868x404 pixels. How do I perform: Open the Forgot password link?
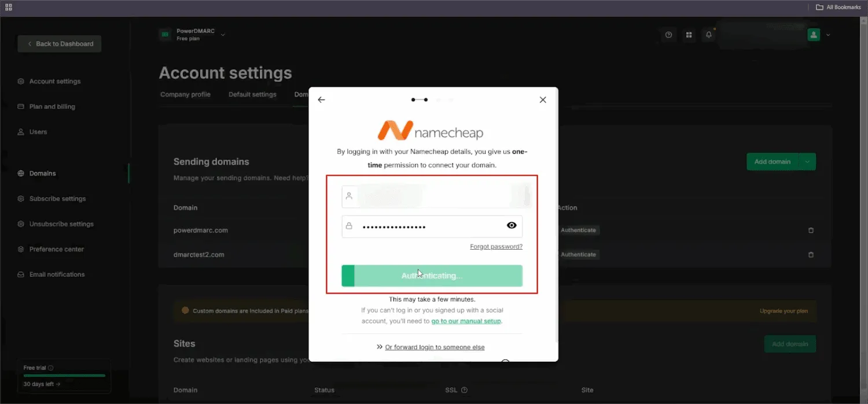point(496,247)
